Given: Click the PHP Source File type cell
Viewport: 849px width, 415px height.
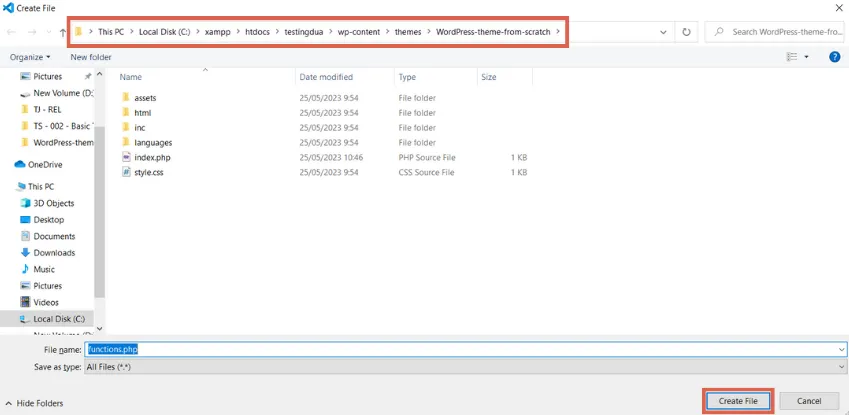Looking at the screenshot, I should [427, 158].
